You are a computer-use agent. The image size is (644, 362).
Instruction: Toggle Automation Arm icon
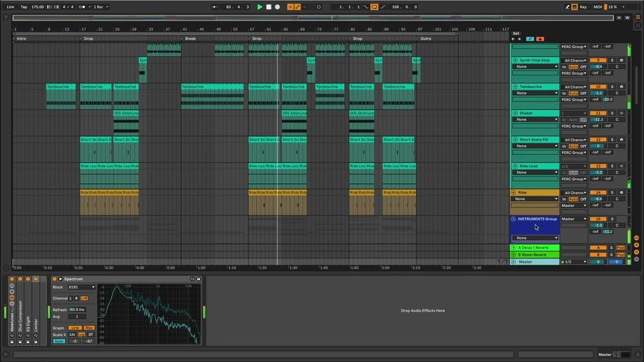pyautogui.click(x=297, y=7)
